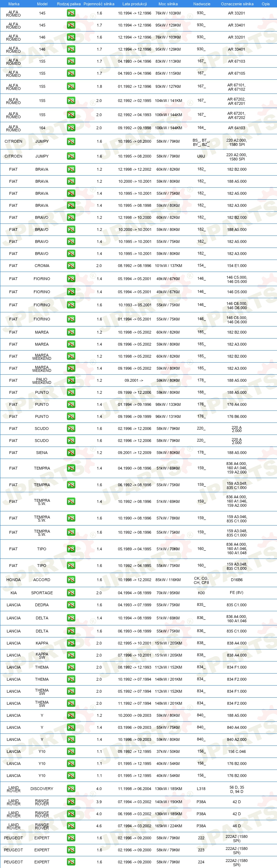The height and width of the screenshot is (868, 277).
Task: Click the engine code AR 64103
Action: [237, 128]
